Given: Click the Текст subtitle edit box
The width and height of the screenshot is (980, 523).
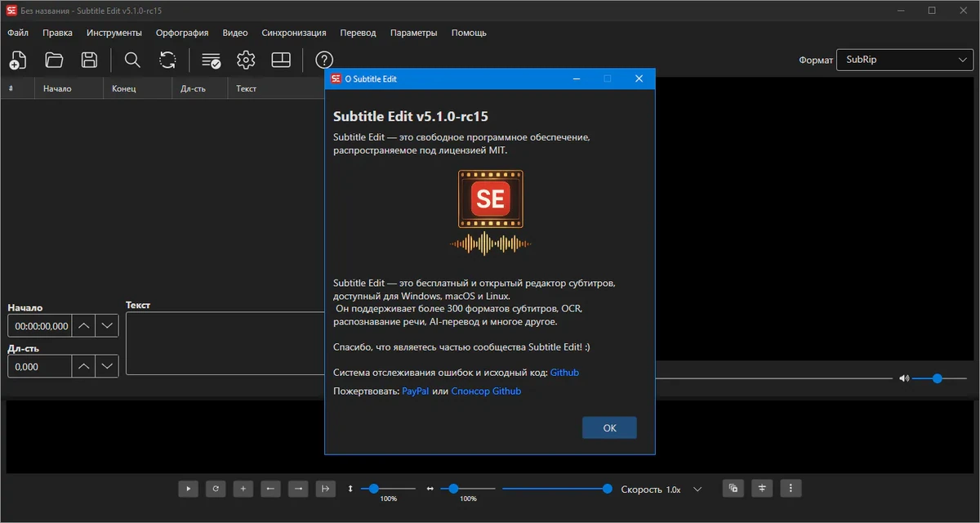Looking at the screenshot, I should point(225,343).
